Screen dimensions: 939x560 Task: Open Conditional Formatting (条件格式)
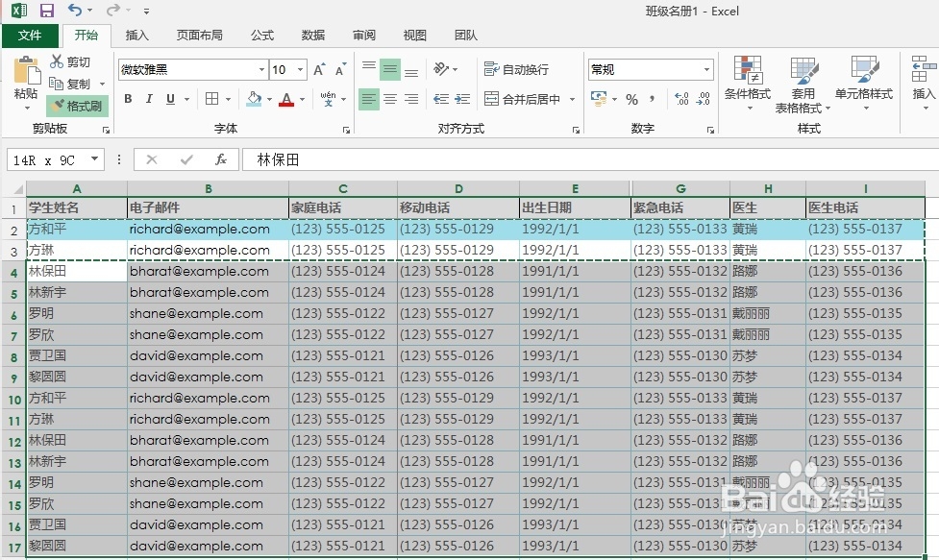[748, 84]
